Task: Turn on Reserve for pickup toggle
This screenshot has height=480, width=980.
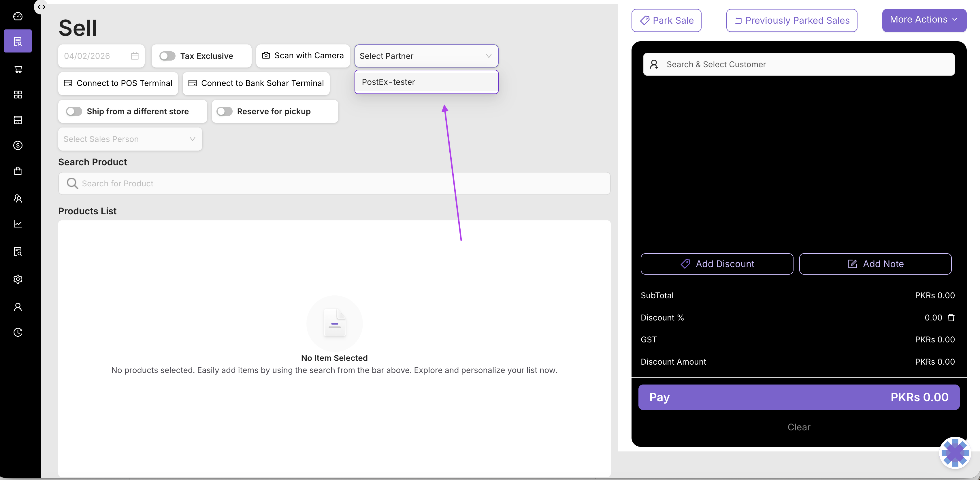Action: point(224,111)
